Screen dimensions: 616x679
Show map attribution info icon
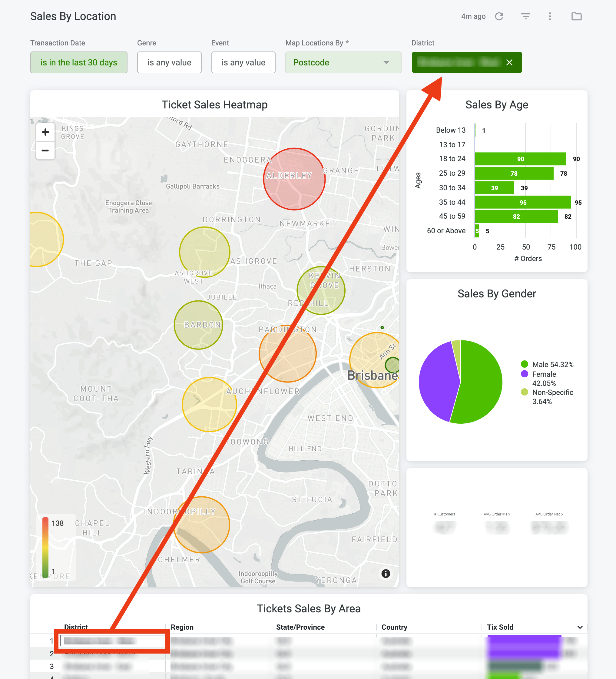(386, 573)
